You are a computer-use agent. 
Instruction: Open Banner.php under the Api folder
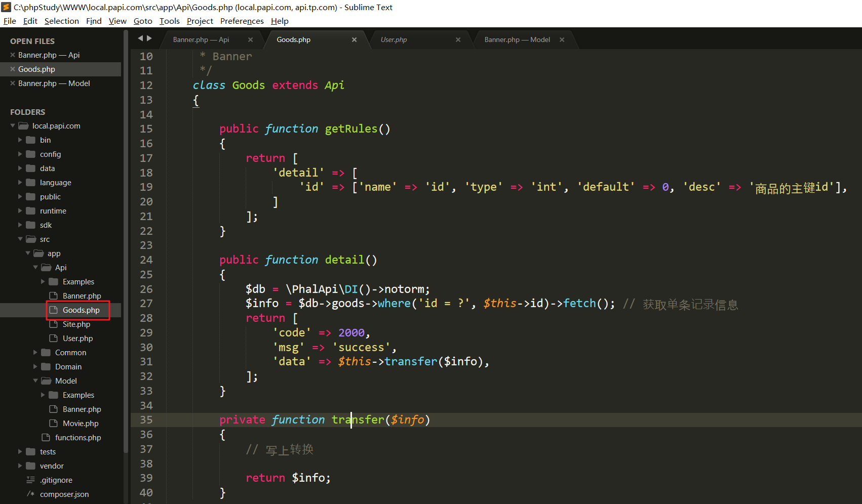click(x=82, y=296)
